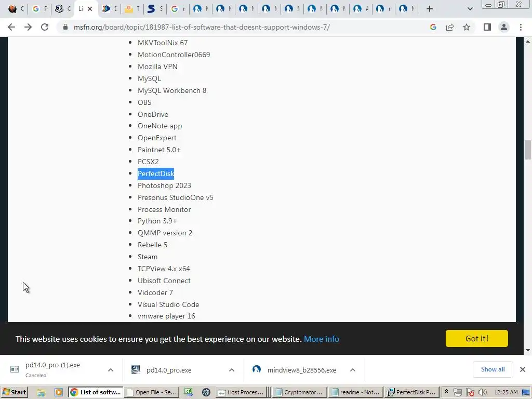The height and width of the screenshot is (399, 532).
Task: Click Python 3.9+ list entry
Action: 157,221
